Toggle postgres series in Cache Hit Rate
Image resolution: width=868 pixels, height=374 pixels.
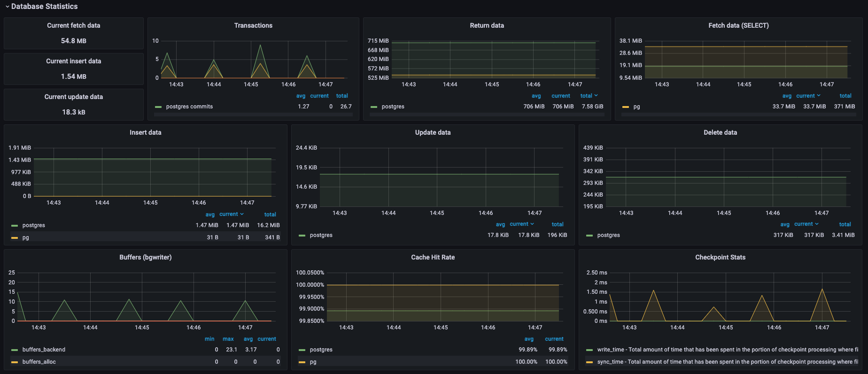click(321, 350)
